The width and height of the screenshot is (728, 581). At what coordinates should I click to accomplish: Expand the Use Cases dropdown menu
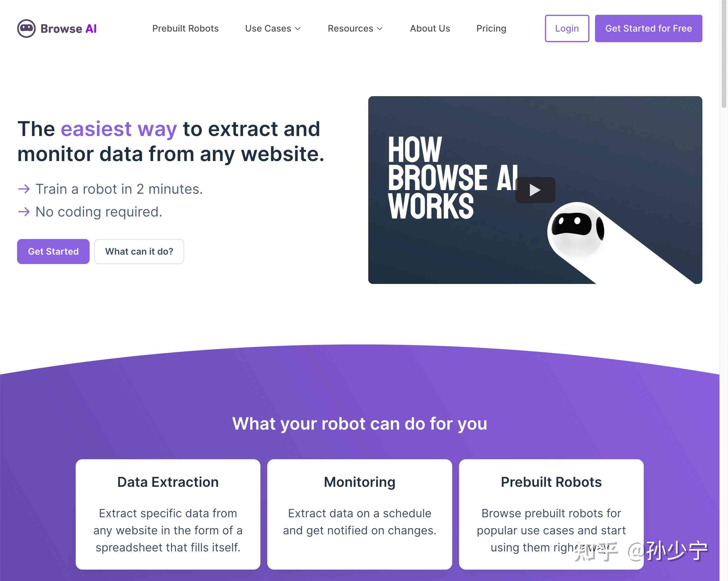point(274,28)
